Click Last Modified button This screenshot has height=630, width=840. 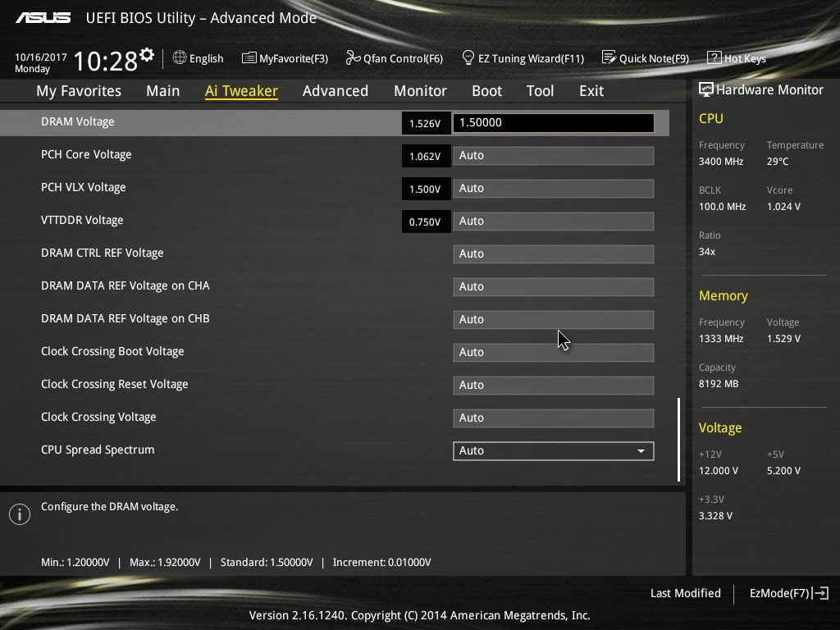(685, 593)
